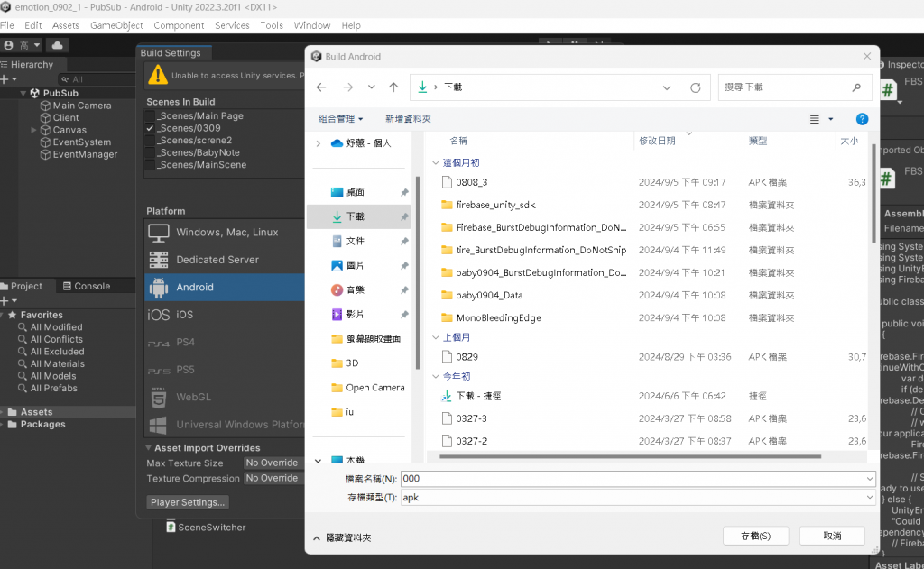924x569 pixels.
Task: Select 影片 in navigation pane
Action: pos(355,315)
